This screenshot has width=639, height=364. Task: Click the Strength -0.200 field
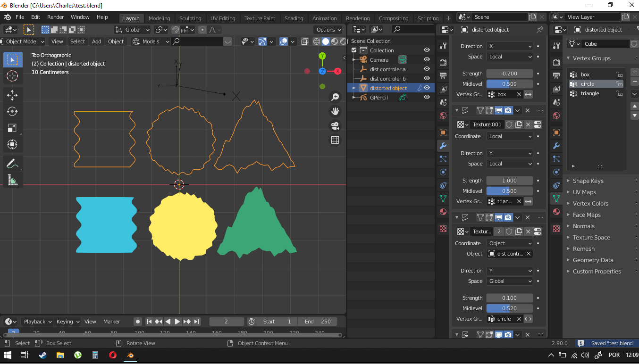tap(509, 74)
